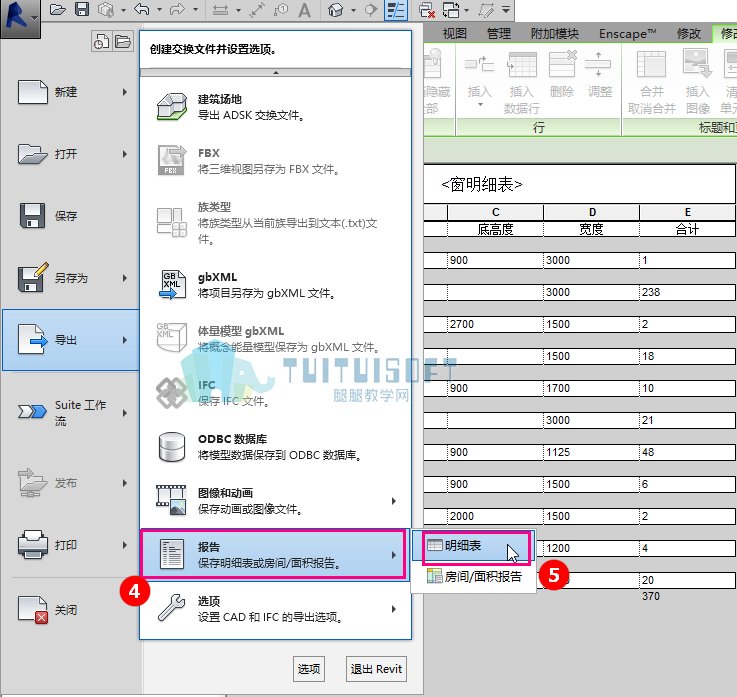The height and width of the screenshot is (697, 737).
Task: Expand arrow beside 报告
Action: [394, 555]
